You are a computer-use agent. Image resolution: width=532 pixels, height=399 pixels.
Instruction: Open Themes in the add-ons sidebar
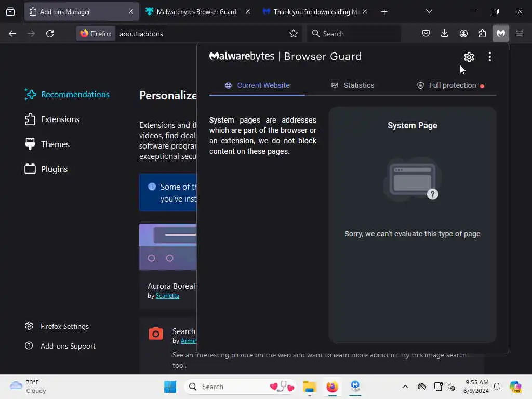point(47,144)
